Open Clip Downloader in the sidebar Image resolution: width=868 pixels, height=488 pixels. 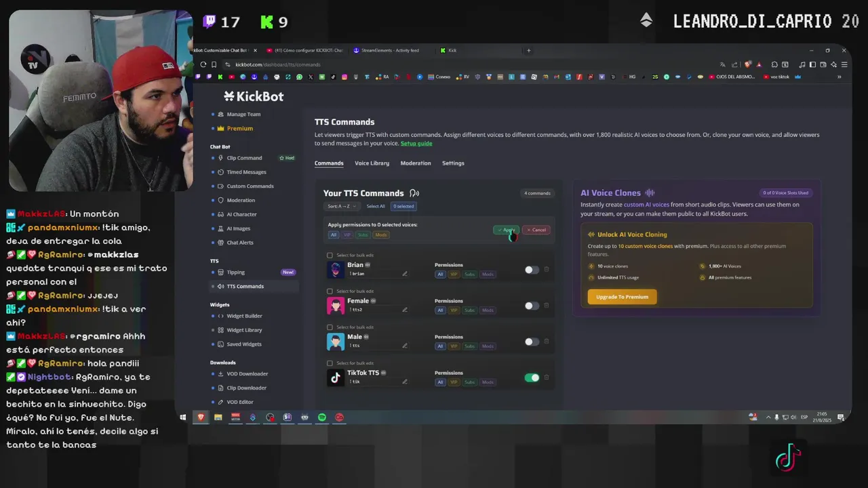(246, 388)
